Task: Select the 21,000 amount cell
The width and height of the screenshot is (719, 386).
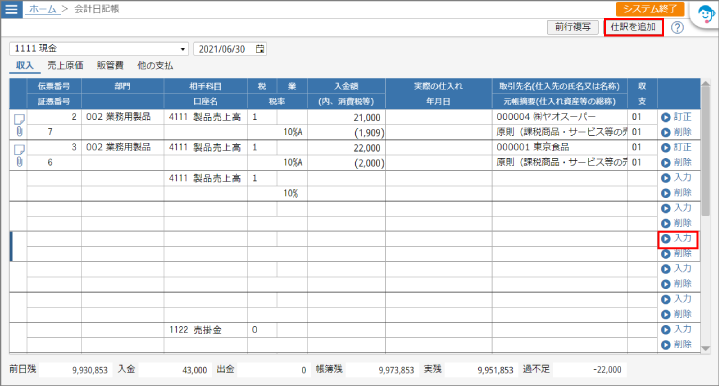Action: [346, 117]
